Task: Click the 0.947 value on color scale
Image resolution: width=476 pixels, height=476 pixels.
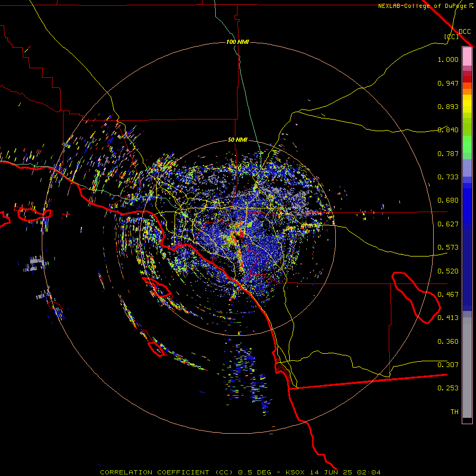Action: pyautogui.click(x=448, y=83)
